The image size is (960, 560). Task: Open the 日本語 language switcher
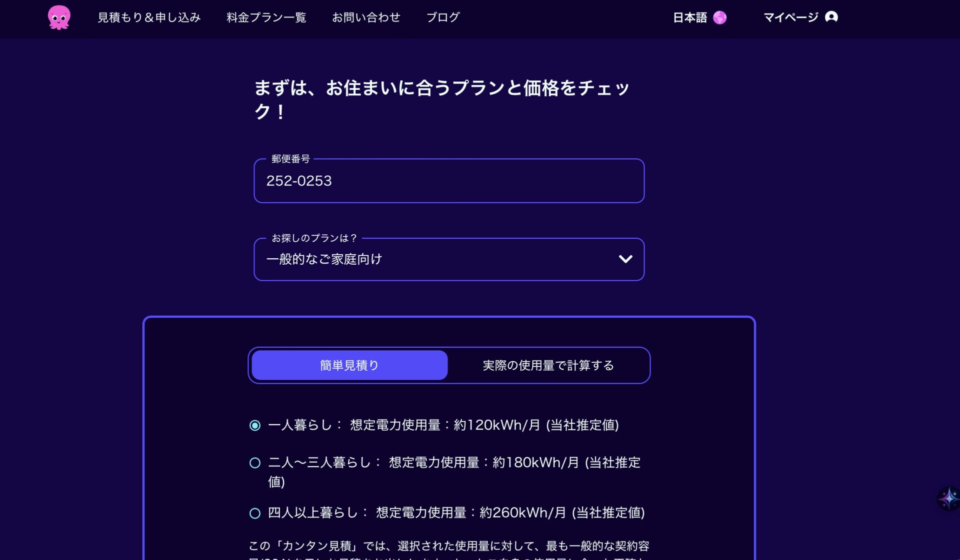689,17
